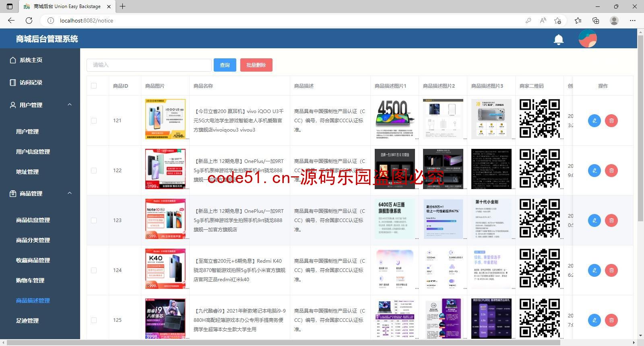Check the box for row 121
This screenshot has height=346, width=644.
(94, 121)
